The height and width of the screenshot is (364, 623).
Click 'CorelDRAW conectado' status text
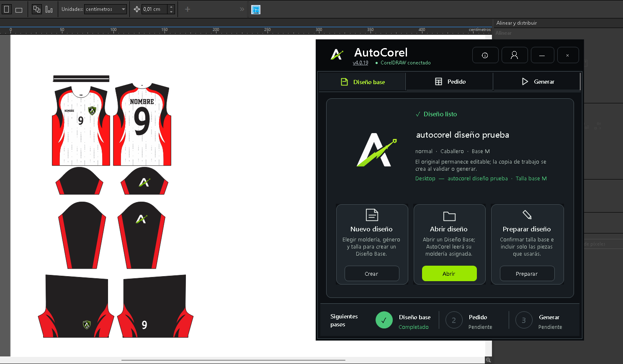pos(405,63)
